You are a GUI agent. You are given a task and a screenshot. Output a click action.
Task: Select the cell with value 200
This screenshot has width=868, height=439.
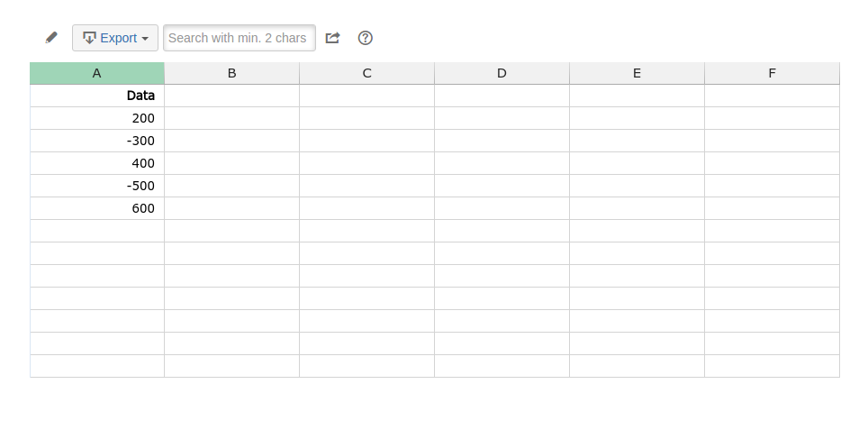(97, 118)
